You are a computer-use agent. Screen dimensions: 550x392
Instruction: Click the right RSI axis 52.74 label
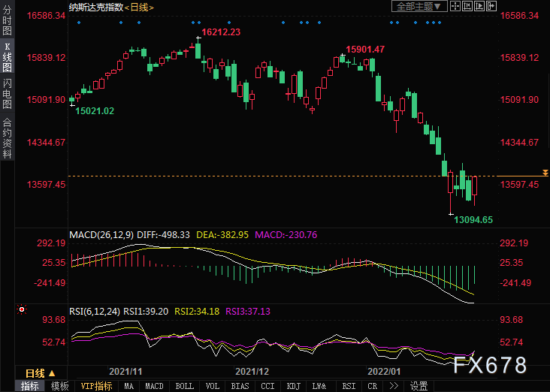pyautogui.click(x=512, y=342)
